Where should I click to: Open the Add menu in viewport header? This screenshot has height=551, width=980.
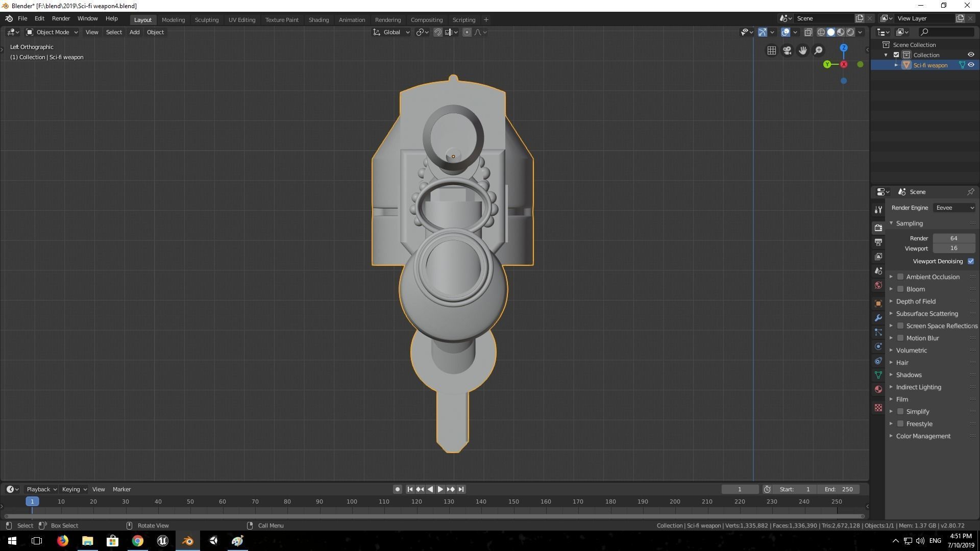[134, 32]
